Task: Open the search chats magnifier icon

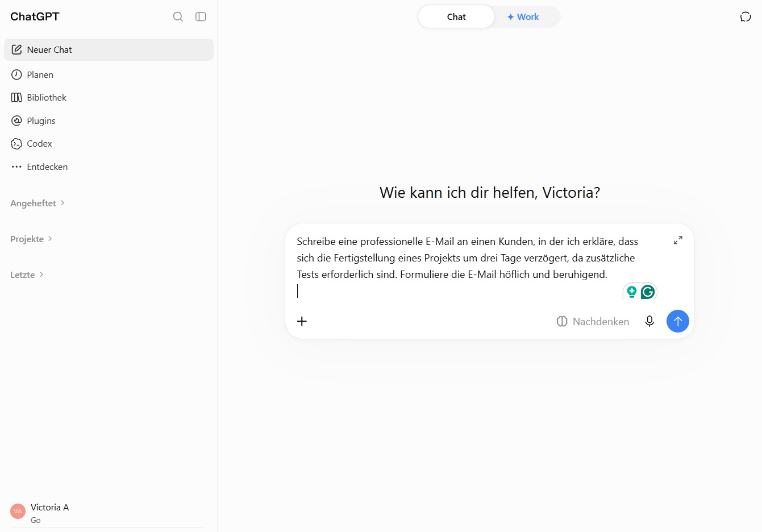Action: (x=178, y=16)
